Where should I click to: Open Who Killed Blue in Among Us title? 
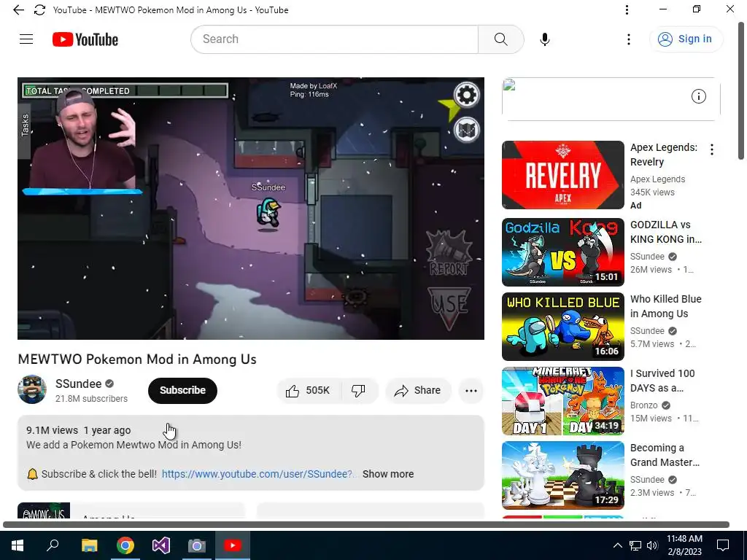[x=665, y=306]
